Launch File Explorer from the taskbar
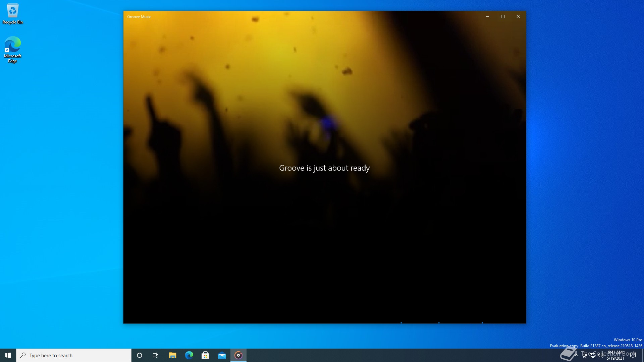This screenshot has height=362, width=644. point(172,355)
